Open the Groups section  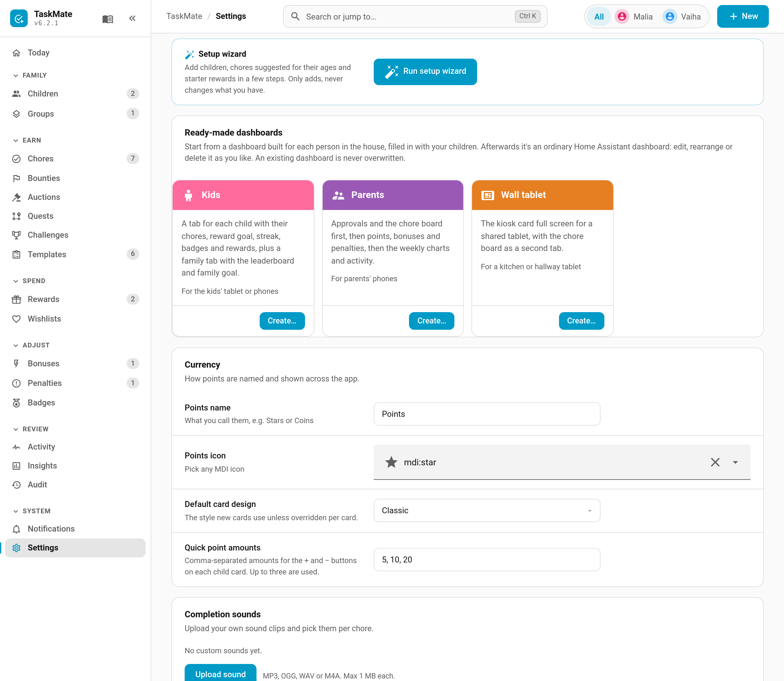coord(75,113)
